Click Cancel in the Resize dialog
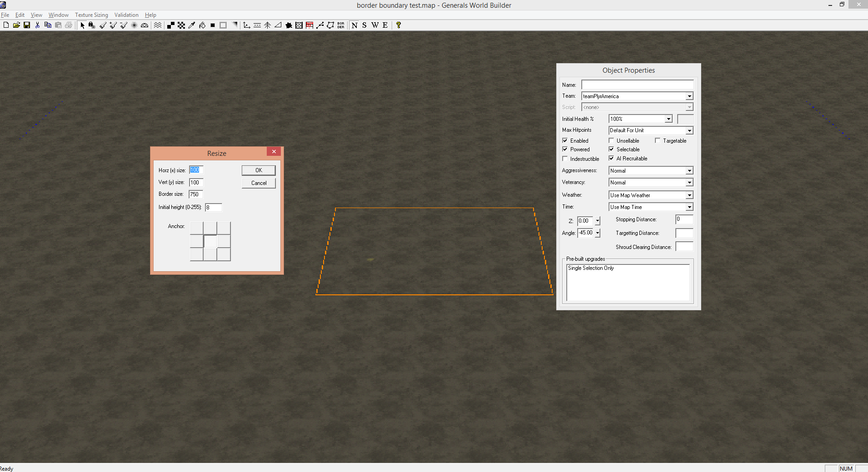The height and width of the screenshot is (472, 868). [x=259, y=183]
